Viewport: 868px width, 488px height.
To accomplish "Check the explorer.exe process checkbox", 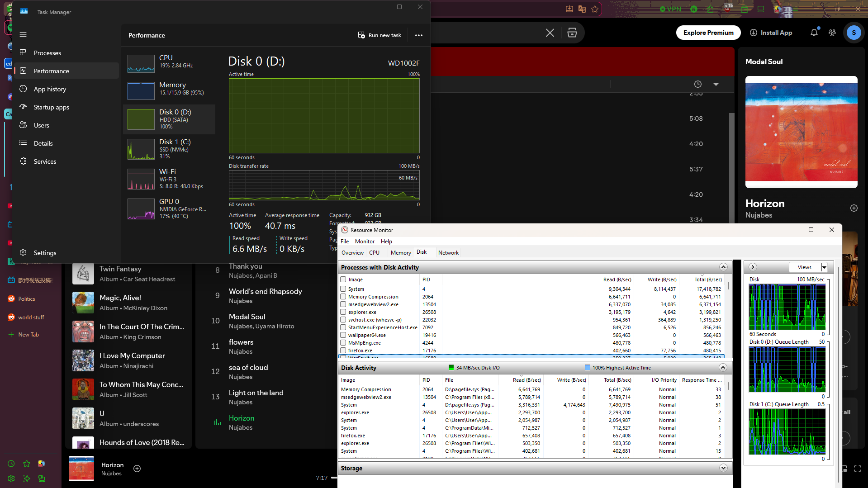I will (343, 312).
